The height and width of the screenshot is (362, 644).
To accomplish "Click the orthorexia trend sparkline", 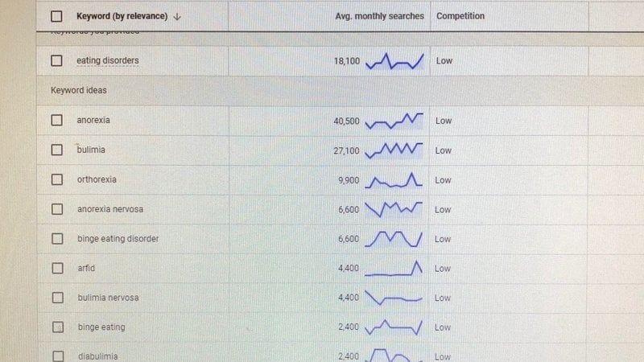I will click(x=394, y=180).
